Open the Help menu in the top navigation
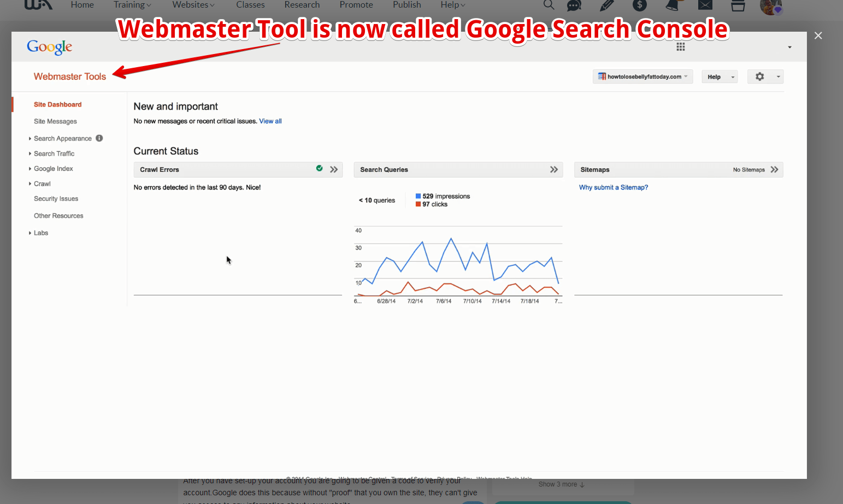This screenshot has width=843, height=504. [453, 5]
